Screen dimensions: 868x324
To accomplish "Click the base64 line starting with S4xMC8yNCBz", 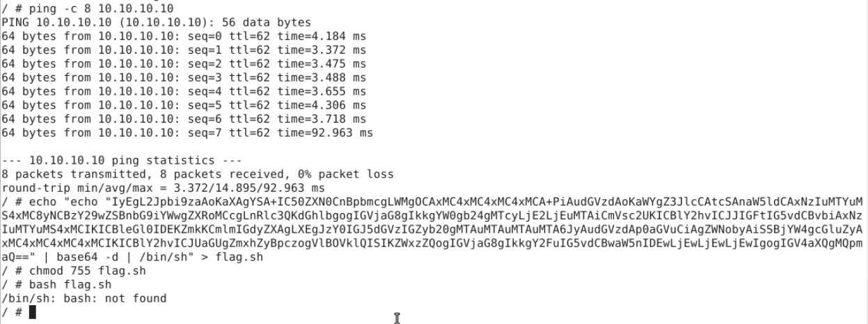I will tap(432, 215).
